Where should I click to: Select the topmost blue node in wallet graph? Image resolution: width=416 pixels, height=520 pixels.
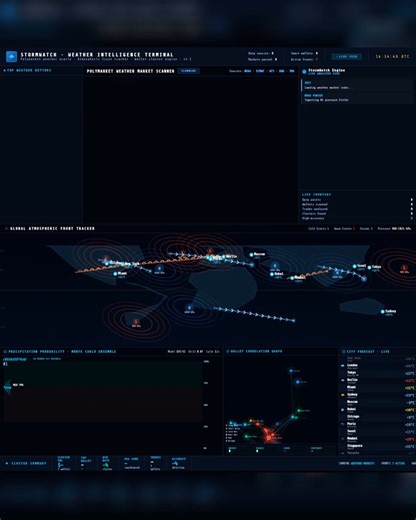coord(291,370)
